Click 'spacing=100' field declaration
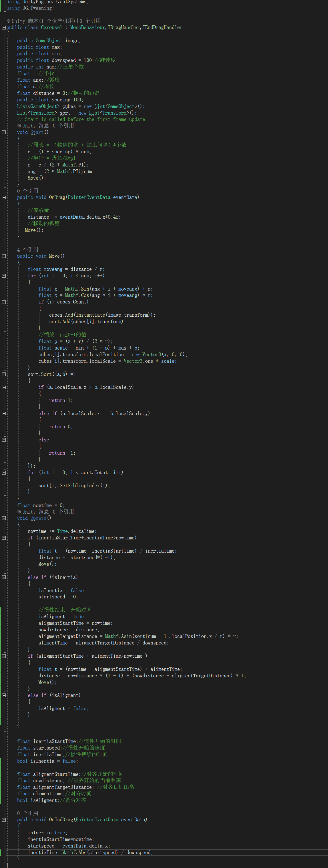Viewport: 328px width, 868px height. [x=67, y=100]
